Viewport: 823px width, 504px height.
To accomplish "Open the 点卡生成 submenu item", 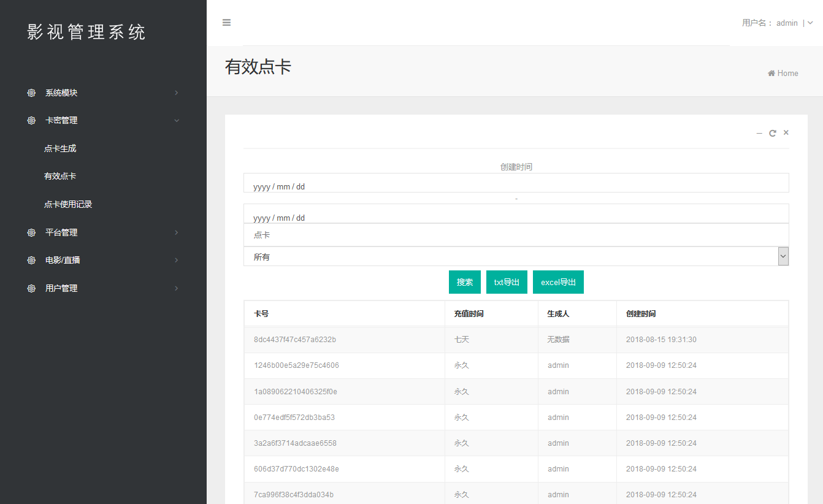I will 60,148.
